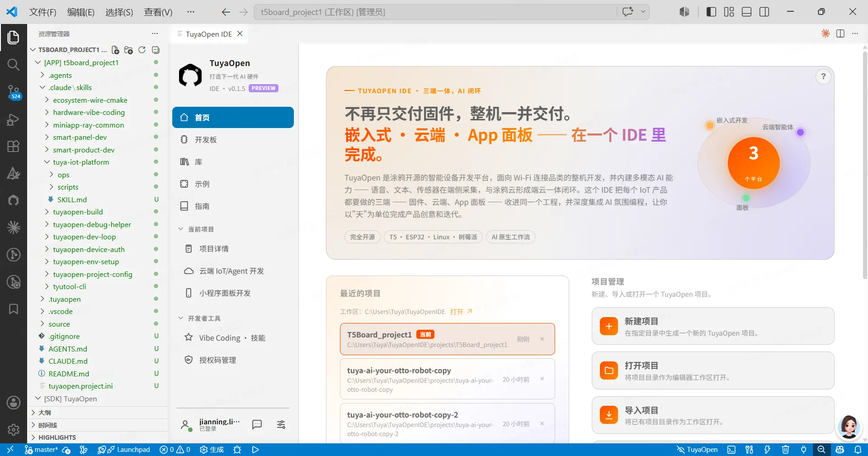Click the New Folder icon in explorer header
868x456 pixels.
pyautogui.click(x=128, y=50)
